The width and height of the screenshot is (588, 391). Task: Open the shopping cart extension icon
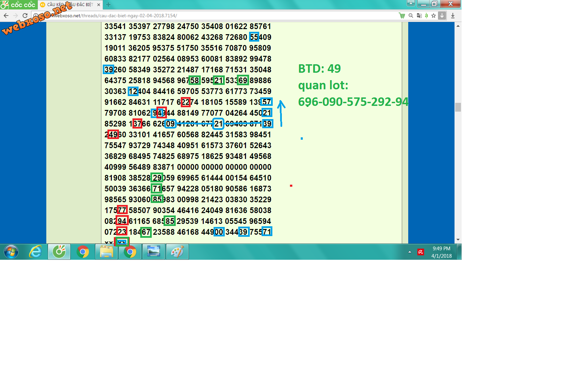[x=402, y=16]
